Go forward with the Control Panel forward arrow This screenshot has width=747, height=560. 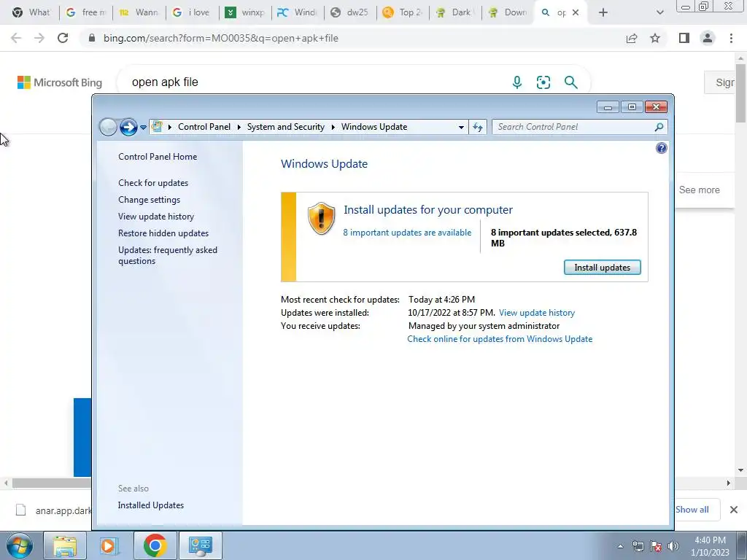128,127
